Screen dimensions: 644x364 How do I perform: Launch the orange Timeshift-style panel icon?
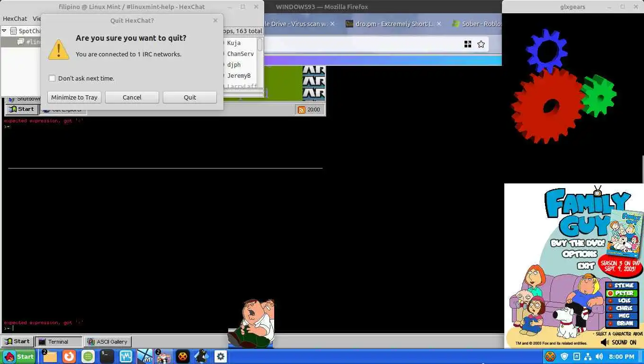pos(69,356)
